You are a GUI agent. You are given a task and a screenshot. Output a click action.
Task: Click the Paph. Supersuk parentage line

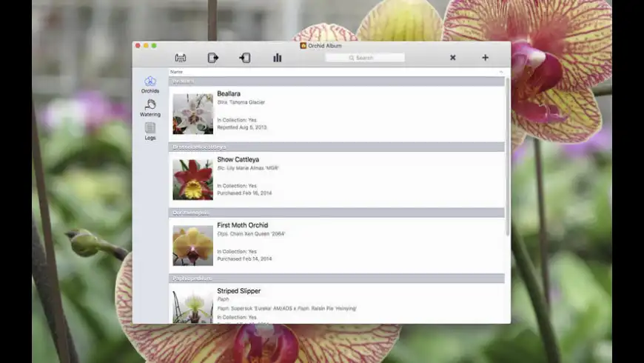point(286,308)
